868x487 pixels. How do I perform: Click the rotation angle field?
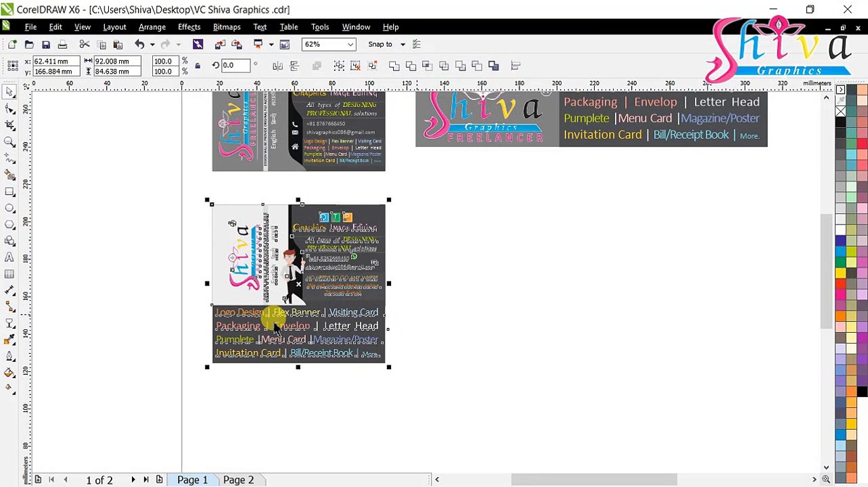[235, 66]
